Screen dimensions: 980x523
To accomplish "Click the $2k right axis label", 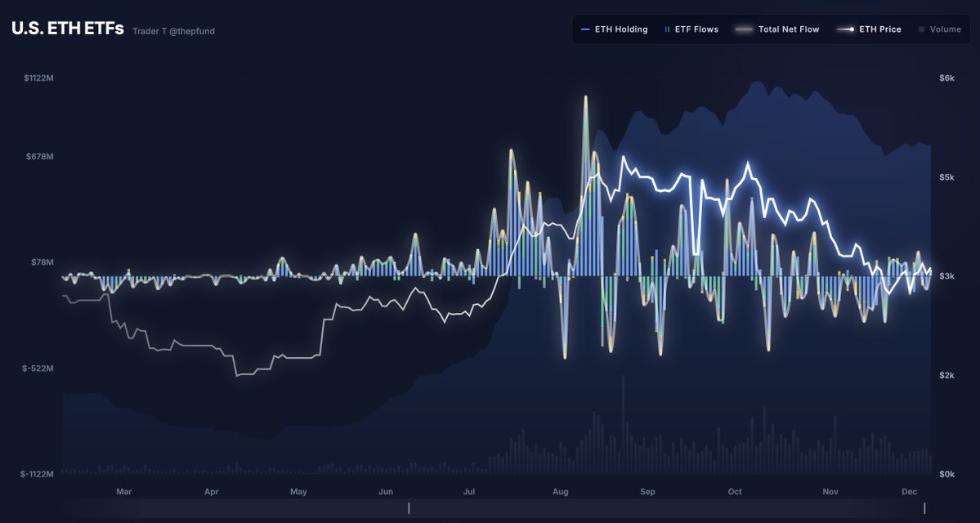I will point(946,376).
